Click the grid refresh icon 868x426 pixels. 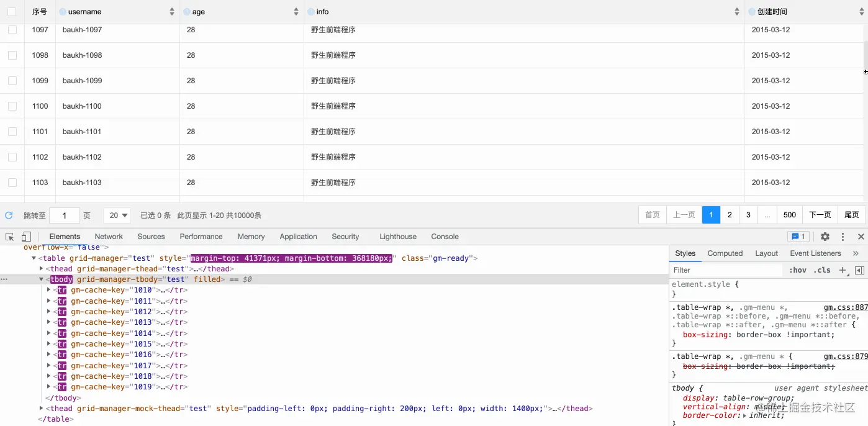9,215
